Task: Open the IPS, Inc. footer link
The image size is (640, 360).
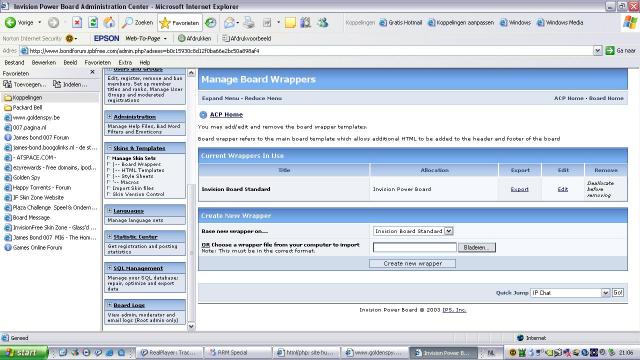Action: coord(454,310)
